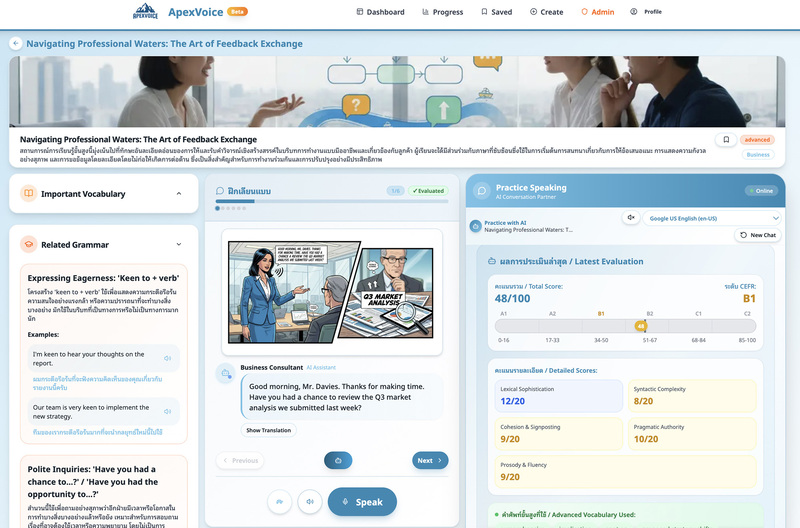Toggle the mute speaker in Practice Speaking panel

[x=630, y=217]
